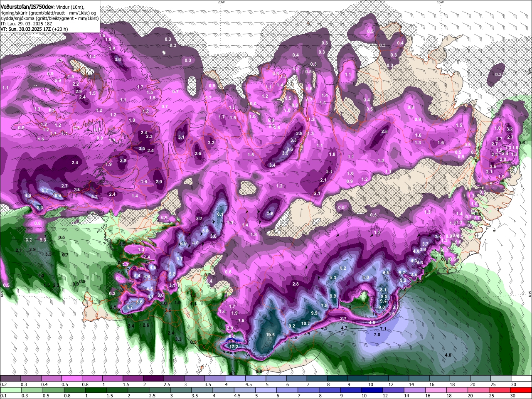Viewport: 532px width, 399px height.
Task: Click the 17.2 precipitation value on the map
Action: (234, 347)
